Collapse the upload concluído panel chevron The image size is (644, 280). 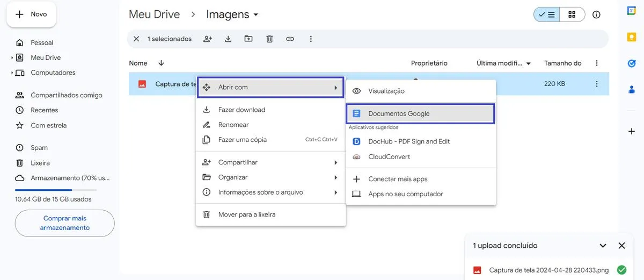(603, 246)
